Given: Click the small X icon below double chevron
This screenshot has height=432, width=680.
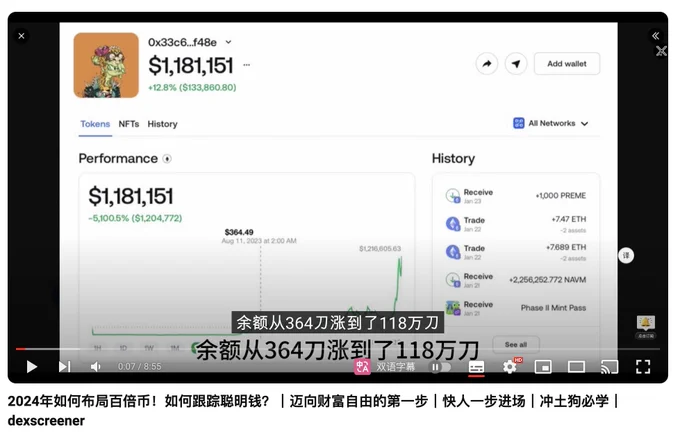Looking at the screenshot, I should (661, 51).
